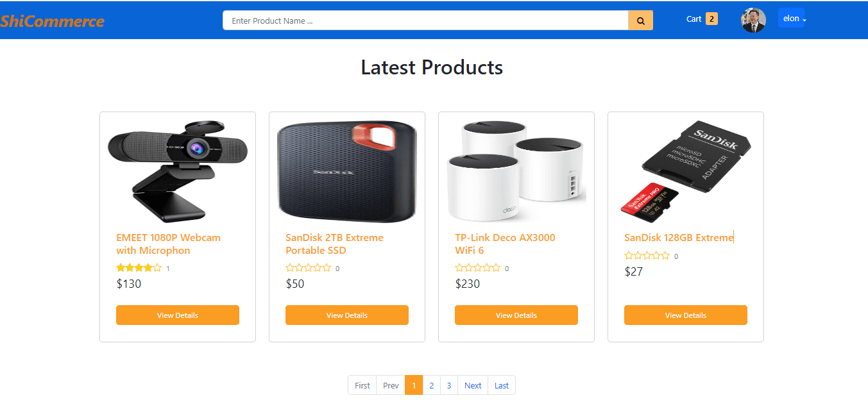Click the ShiCommerce logo
The width and height of the screenshot is (868, 400).
click(x=52, y=21)
